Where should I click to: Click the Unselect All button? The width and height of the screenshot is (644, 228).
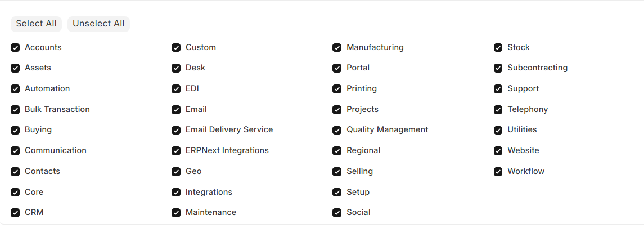coord(98,24)
